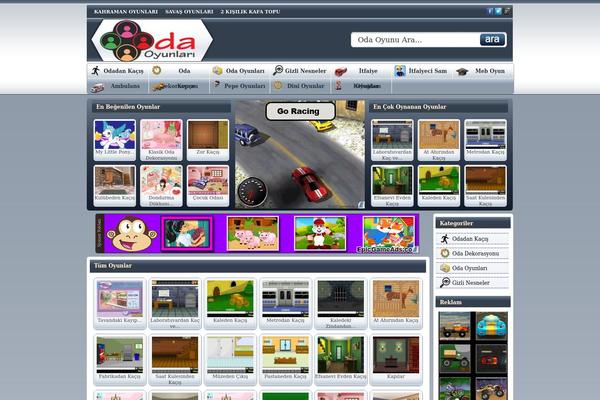Open 2 Kişilik Kafa Topu menu item
The width and height of the screenshot is (600, 400).
250,11
